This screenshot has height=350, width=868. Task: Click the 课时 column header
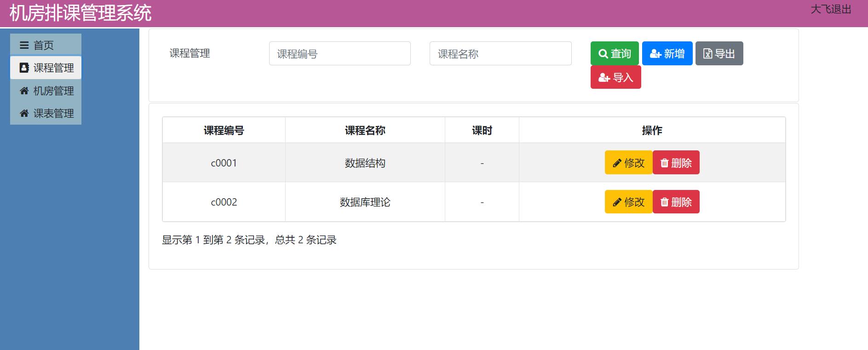coord(482,131)
